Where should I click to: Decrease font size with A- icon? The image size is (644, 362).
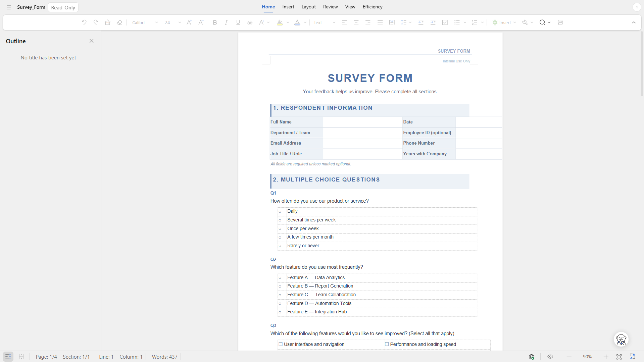(201, 22)
